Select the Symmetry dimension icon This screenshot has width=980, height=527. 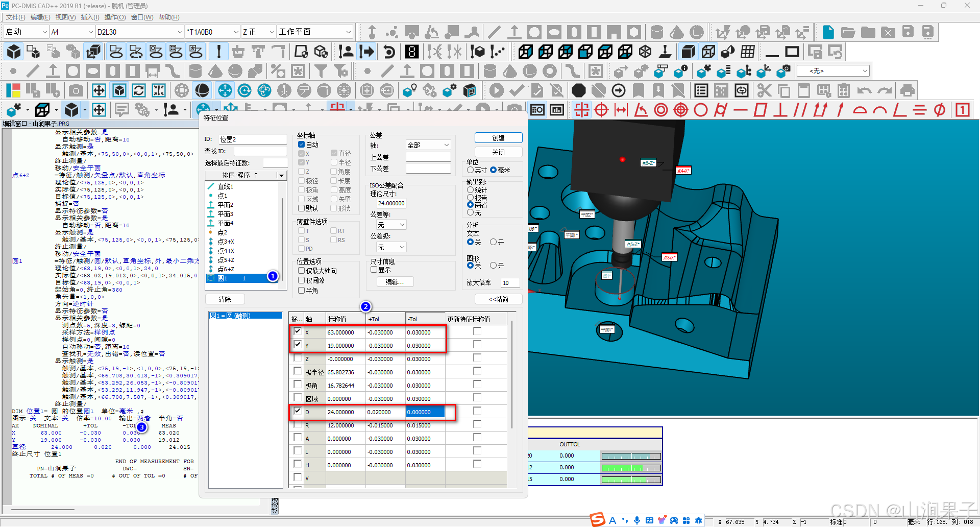coord(920,110)
